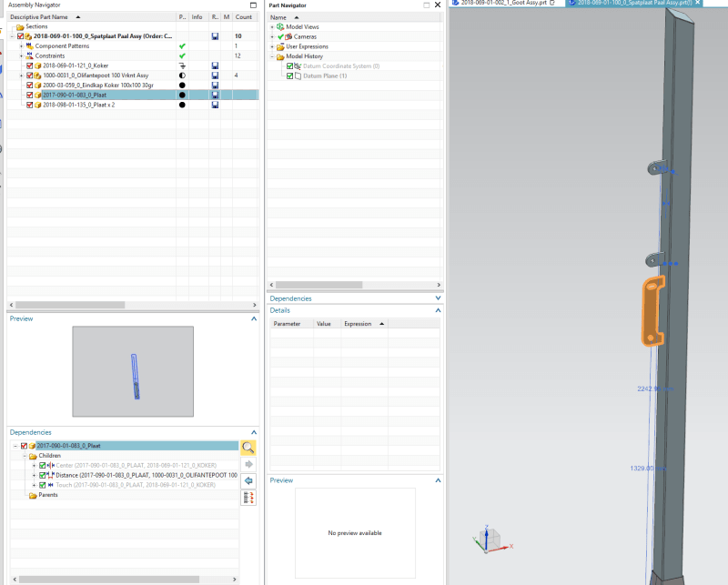Close the Part Navigator panel
Viewport: 728px width, 585px height.
(x=438, y=5)
